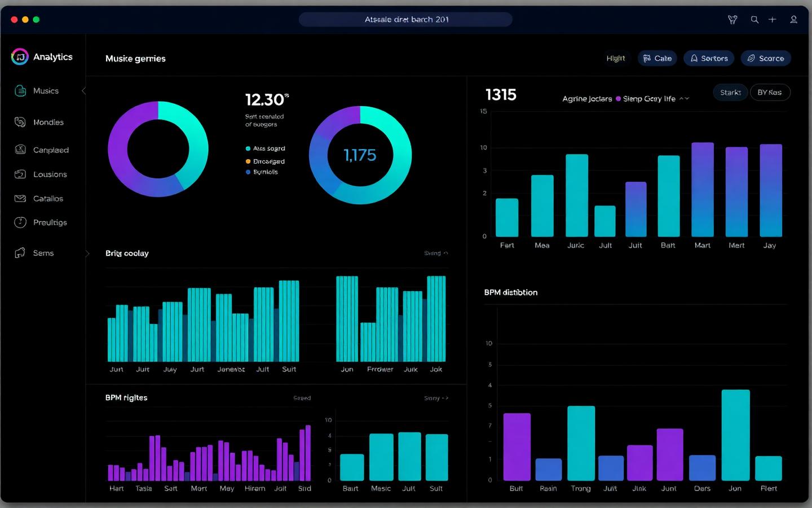Click the Sult axis label
Viewport: 812px width, 508px height.
tap(436, 489)
